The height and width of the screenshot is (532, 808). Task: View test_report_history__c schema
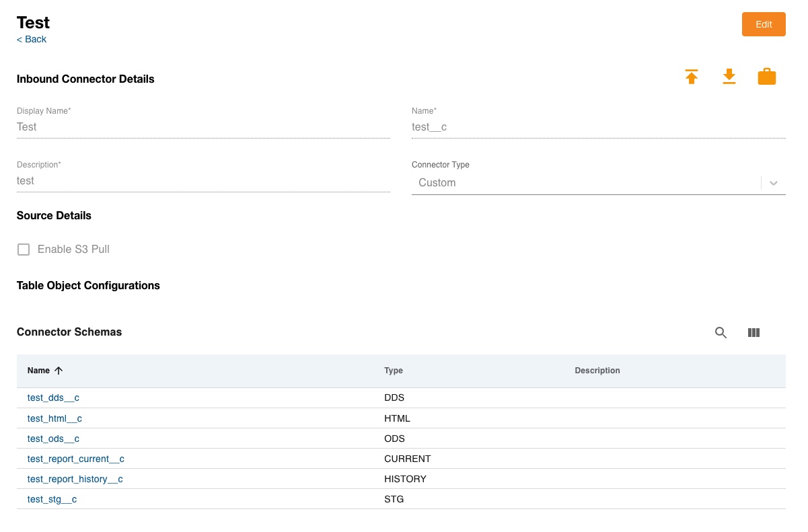(x=75, y=479)
